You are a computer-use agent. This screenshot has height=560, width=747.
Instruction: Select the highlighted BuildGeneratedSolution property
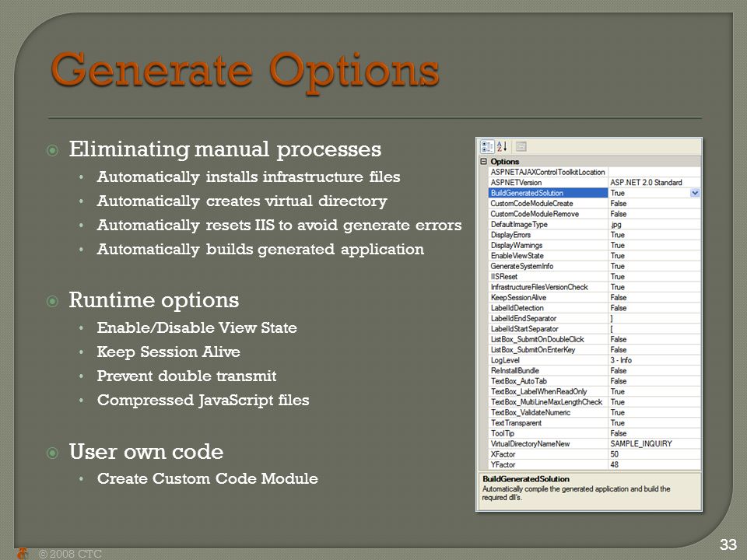(548, 193)
